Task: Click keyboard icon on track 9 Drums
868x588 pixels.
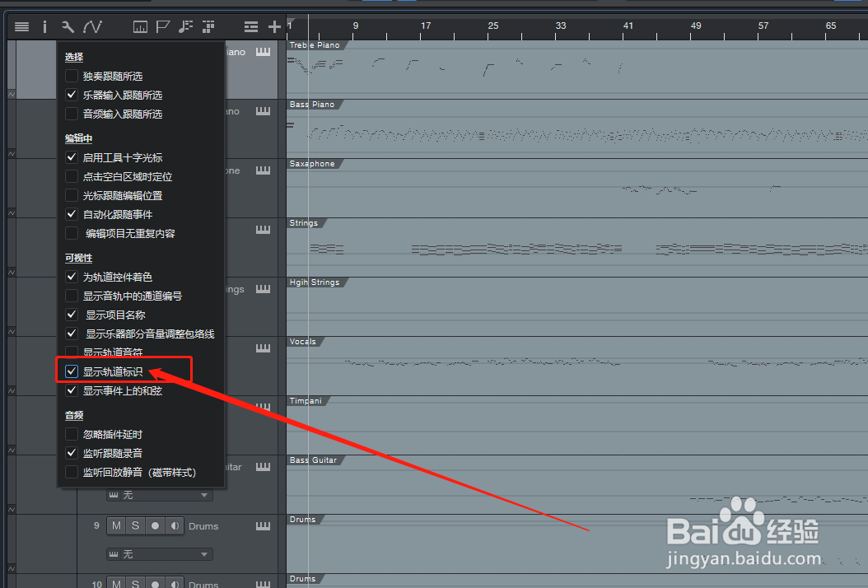Action: pyautogui.click(x=263, y=526)
